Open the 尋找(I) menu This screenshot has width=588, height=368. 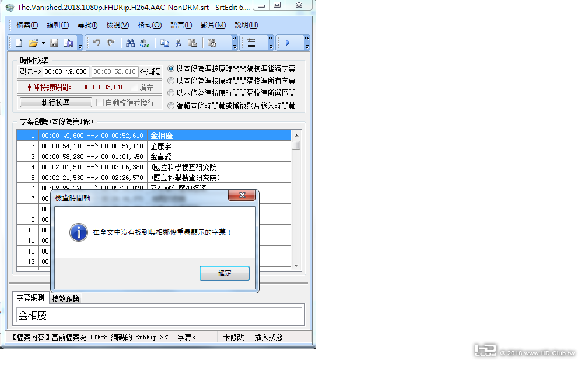87,25
